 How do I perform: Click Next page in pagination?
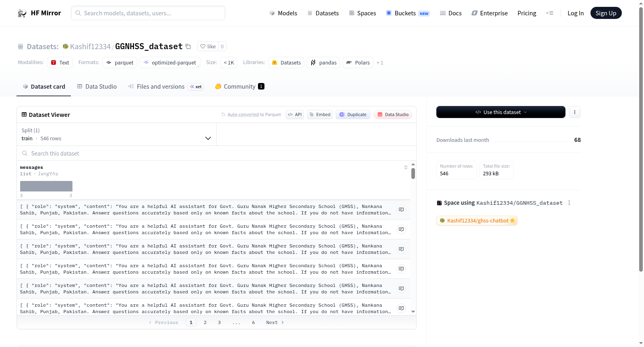coord(275,322)
